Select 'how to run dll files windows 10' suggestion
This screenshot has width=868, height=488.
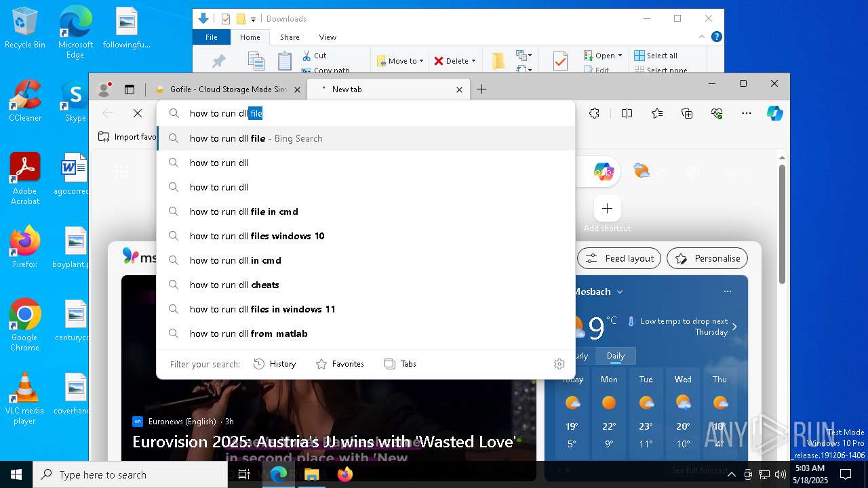366,236
